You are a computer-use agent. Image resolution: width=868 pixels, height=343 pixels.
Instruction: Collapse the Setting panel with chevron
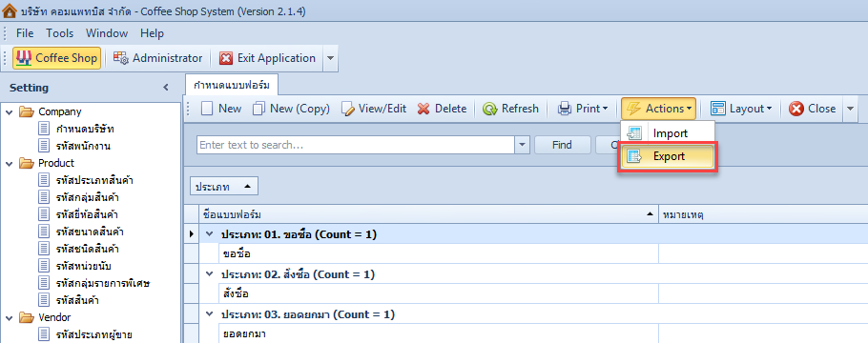click(x=166, y=88)
